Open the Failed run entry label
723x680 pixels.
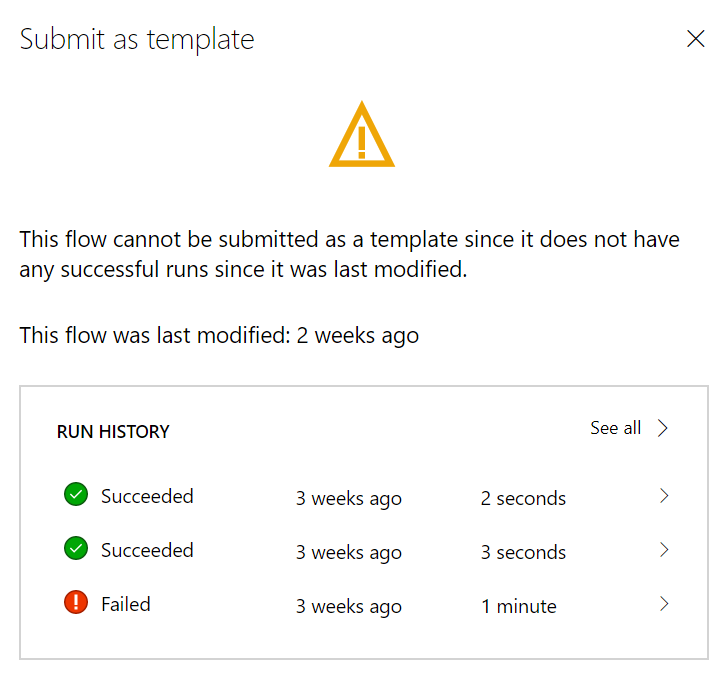(126, 604)
